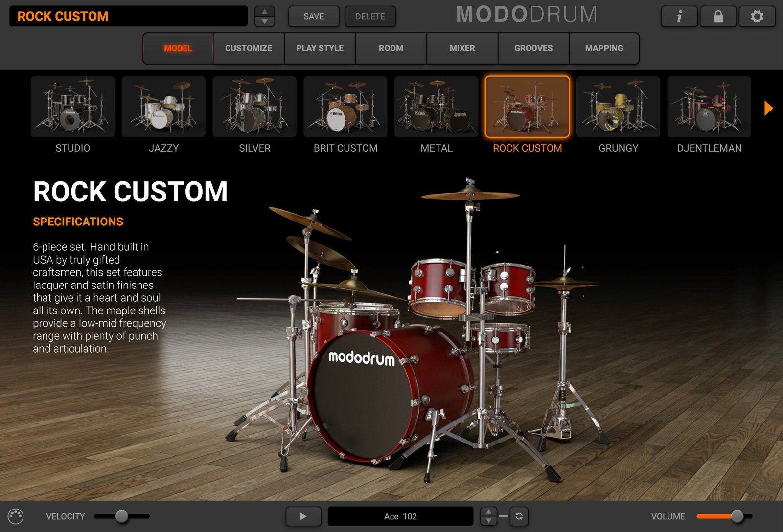Image resolution: width=783 pixels, height=532 pixels.
Task: Delete the current preset
Action: pyautogui.click(x=370, y=17)
